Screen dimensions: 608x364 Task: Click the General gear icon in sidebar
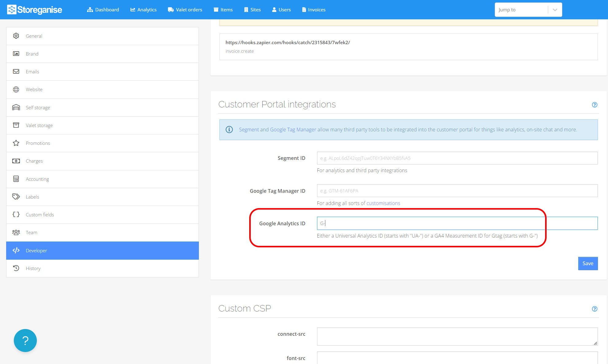pyautogui.click(x=16, y=36)
